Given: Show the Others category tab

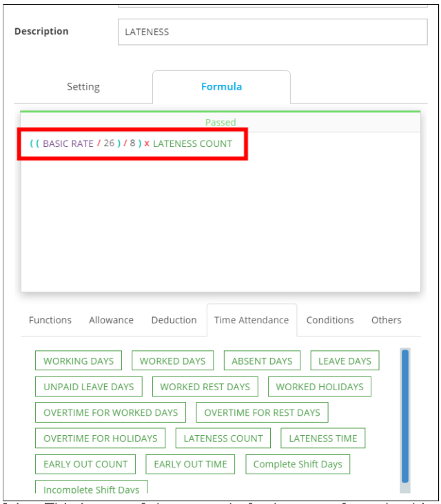Looking at the screenshot, I should pyautogui.click(x=386, y=320).
